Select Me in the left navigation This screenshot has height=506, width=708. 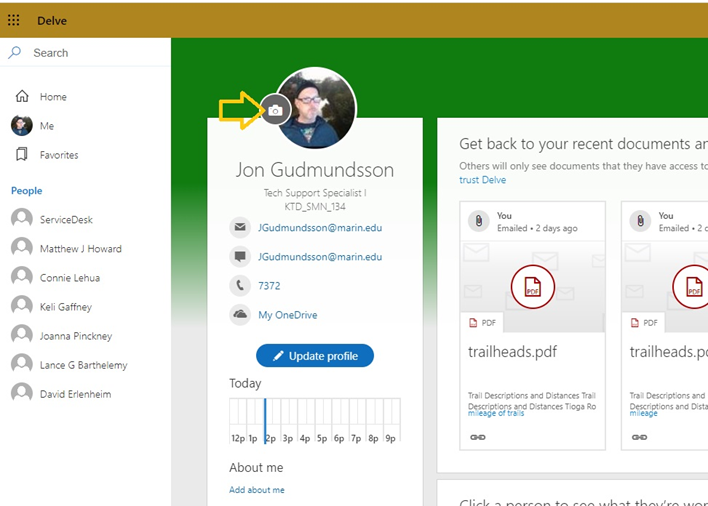pyautogui.click(x=46, y=126)
